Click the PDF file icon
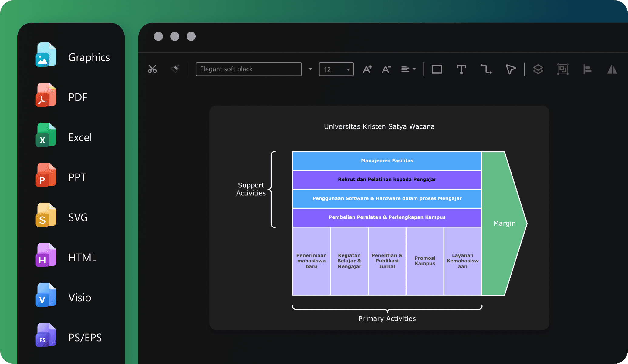The image size is (628, 364). pos(46,95)
